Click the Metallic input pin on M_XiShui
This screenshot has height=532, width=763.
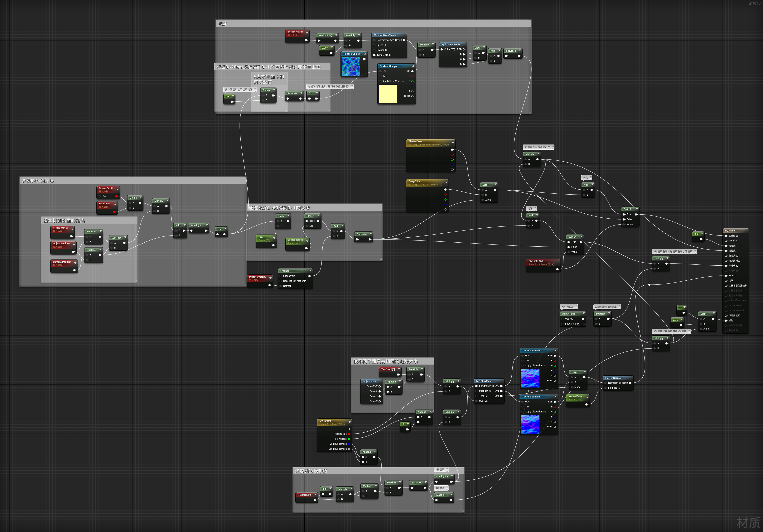726,241
